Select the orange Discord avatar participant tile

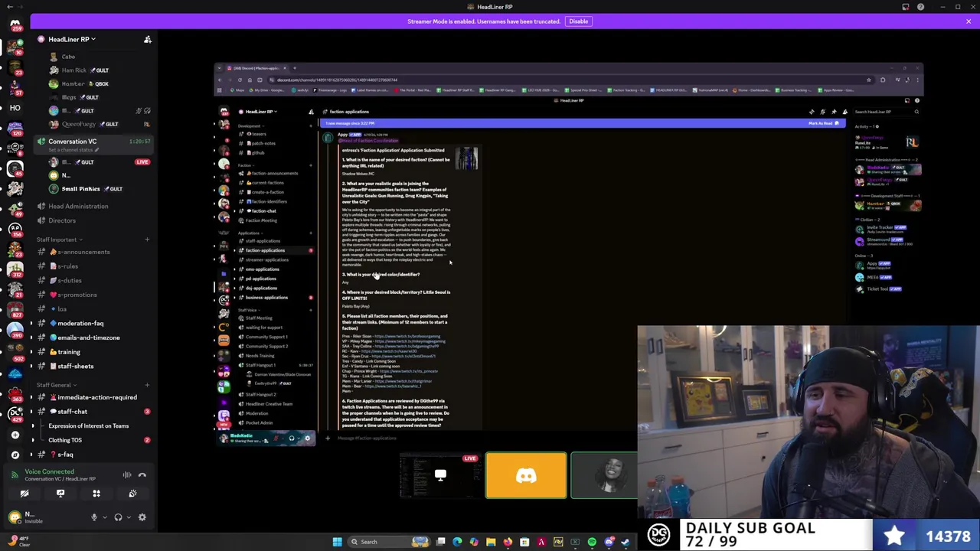(526, 475)
